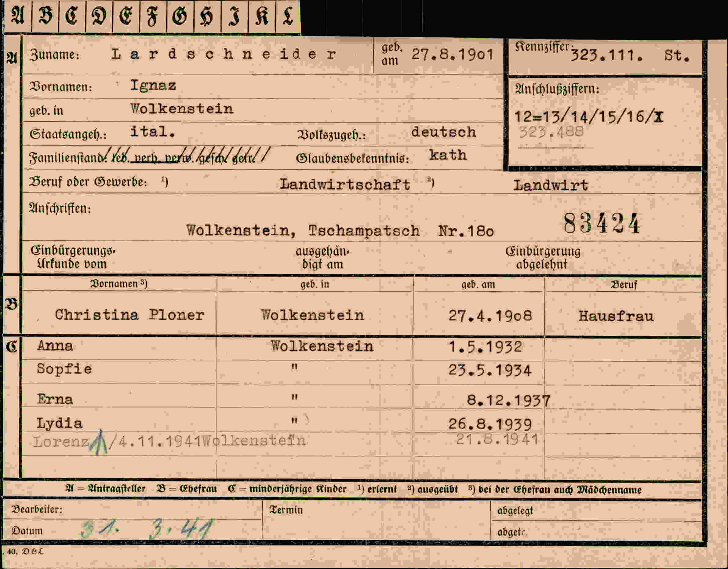The width and height of the screenshot is (728, 569).
Task: Click the Bearbeiter label
Action: click(x=37, y=509)
